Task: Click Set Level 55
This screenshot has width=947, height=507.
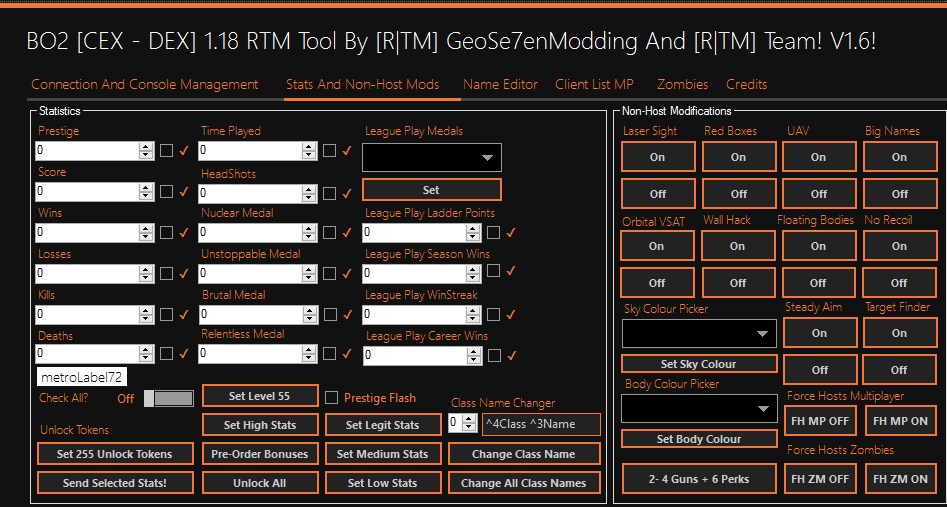Action: point(260,396)
